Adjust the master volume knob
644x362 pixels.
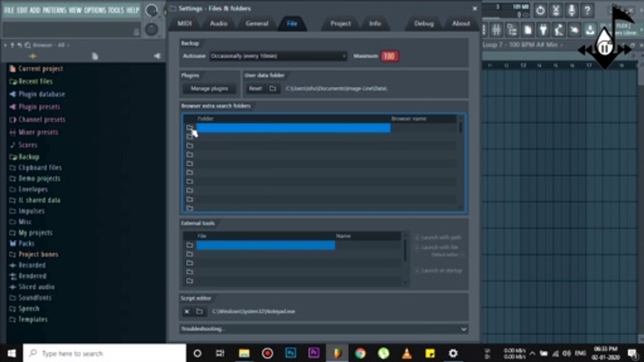pyautogui.click(x=151, y=10)
